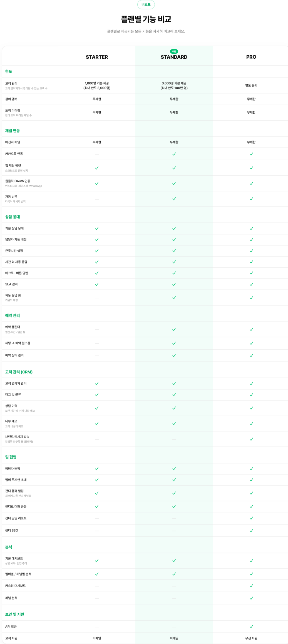
Task: Click 우선 지원 in the 고객 지원 row
Action: click(251, 638)
